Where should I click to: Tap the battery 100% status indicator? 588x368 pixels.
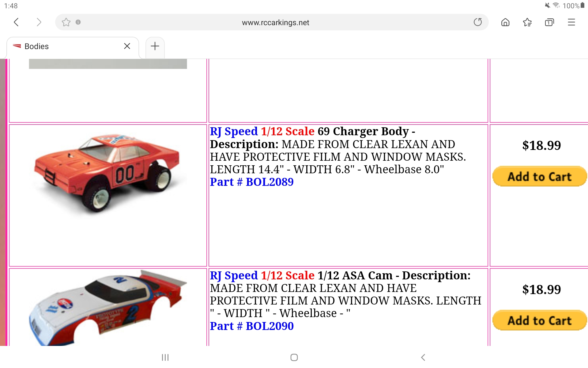[574, 6]
